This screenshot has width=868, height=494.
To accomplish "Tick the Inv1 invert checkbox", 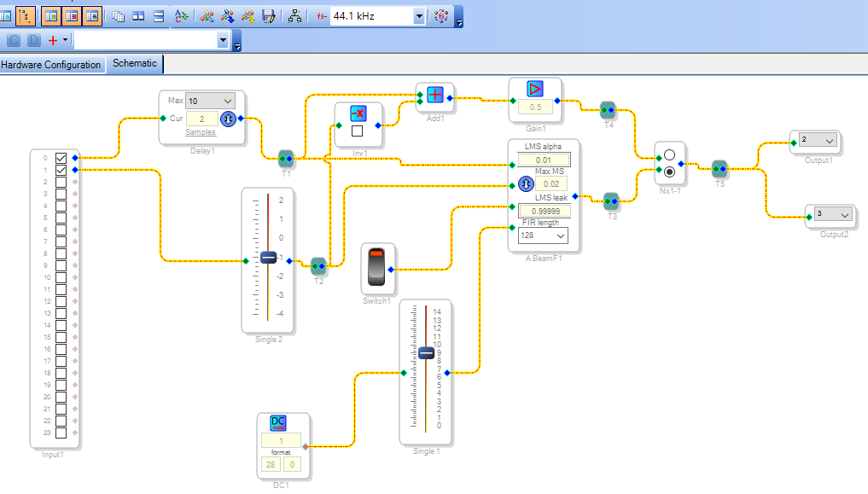I will coord(357,131).
